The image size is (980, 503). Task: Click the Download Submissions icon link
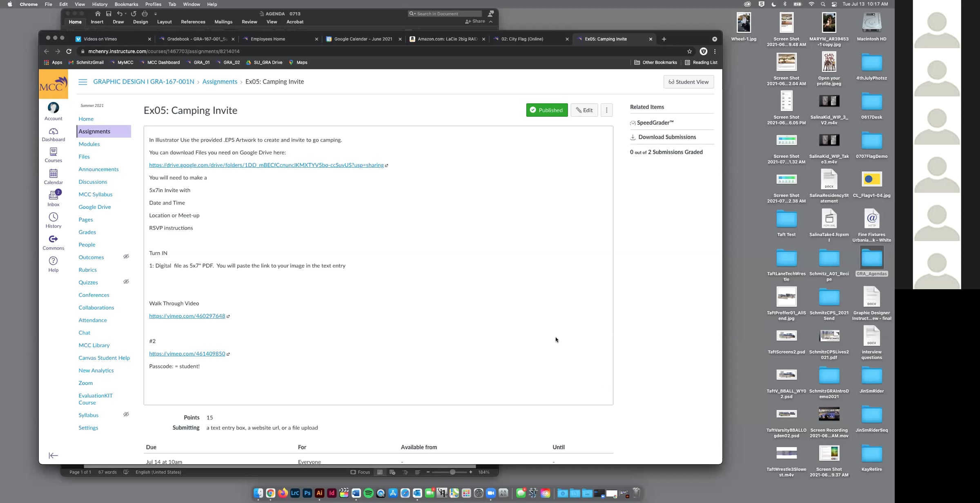point(633,137)
